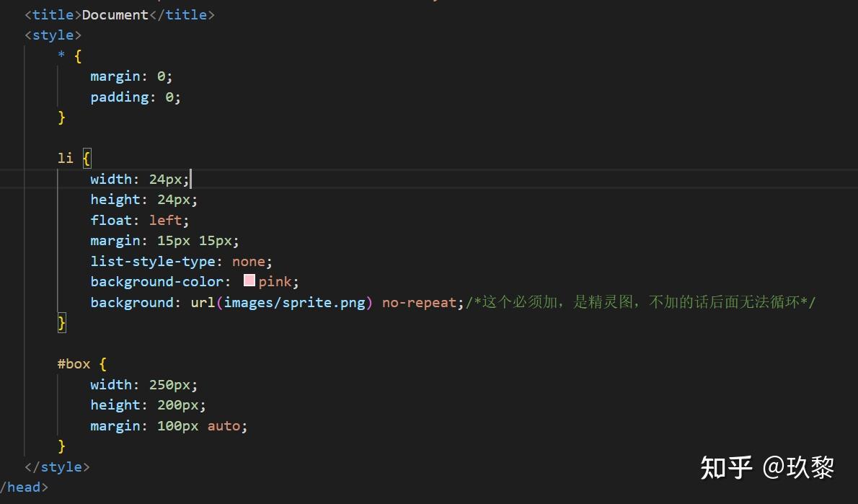858x504 pixels.
Task: Click the universal selector asterisk
Action: click(x=61, y=56)
